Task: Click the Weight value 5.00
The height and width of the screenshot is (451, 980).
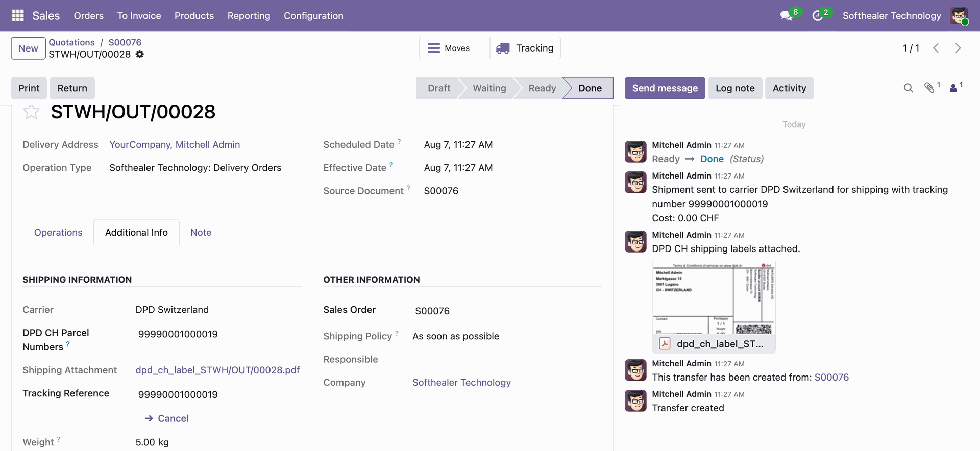Action: [x=145, y=442]
